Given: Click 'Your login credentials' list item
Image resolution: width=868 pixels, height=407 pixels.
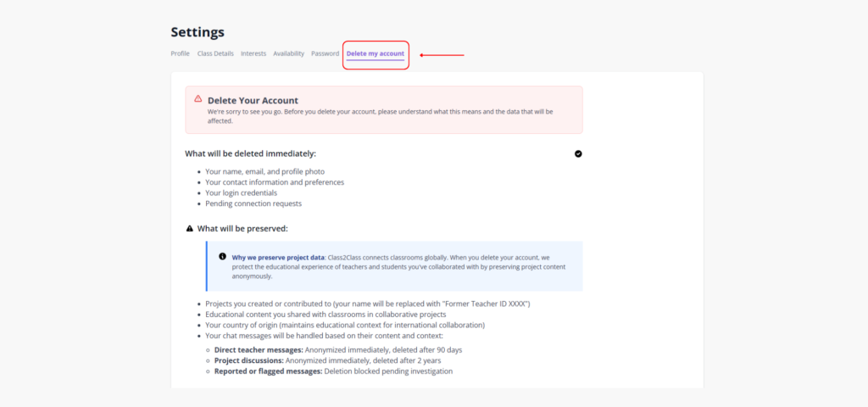Looking at the screenshot, I should click(x=241, y=192).
